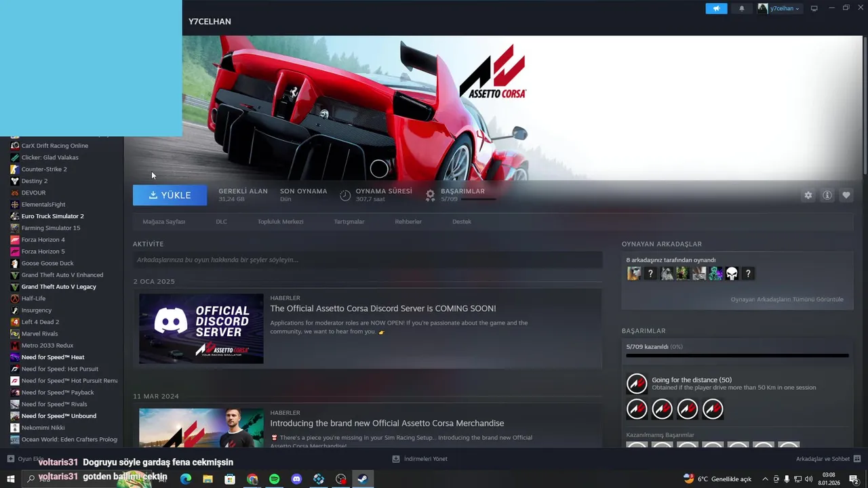Viewport: 868px width, 488px height.
Task: Click the Nekomimi Nikki game icon
Action: (x=15, y=428)
